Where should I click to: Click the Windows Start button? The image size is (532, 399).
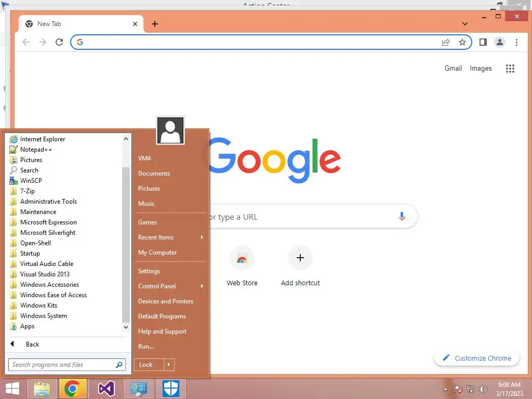(12, 389)
